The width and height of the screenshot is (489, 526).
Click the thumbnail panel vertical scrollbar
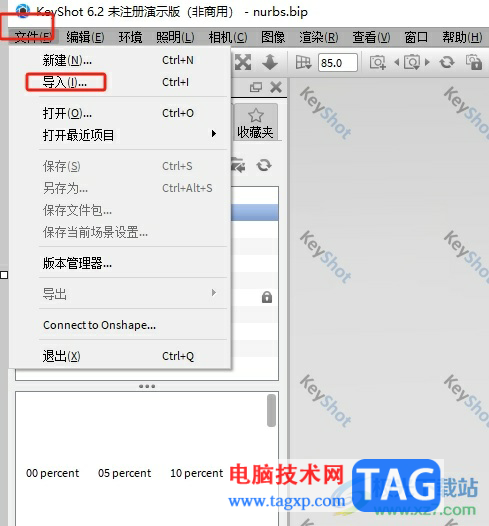tap(272, 411)
